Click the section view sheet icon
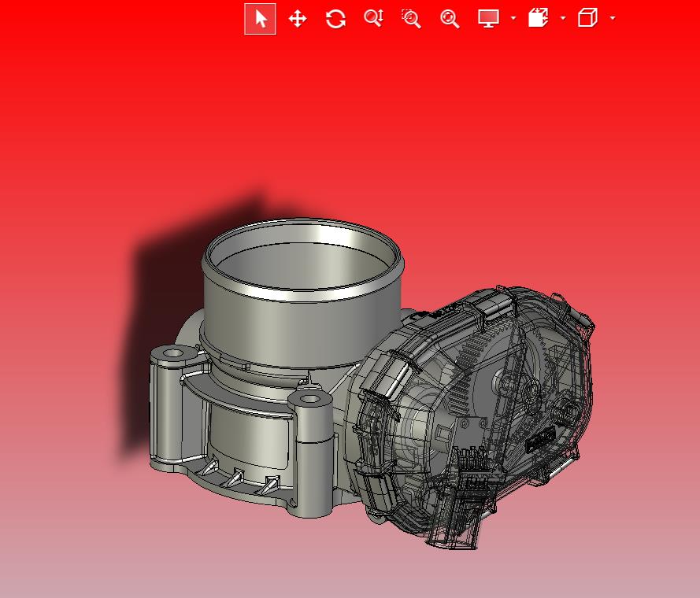Screen dimensions: 700x598 [x=539, y=18]
